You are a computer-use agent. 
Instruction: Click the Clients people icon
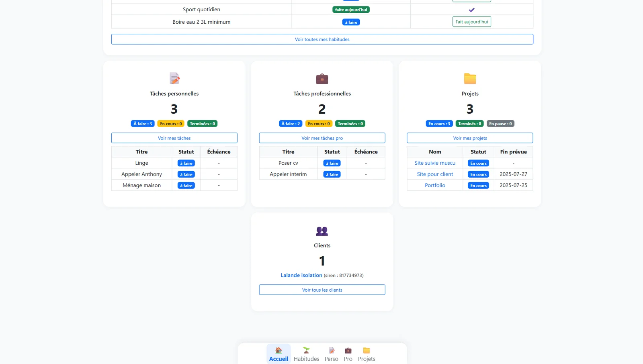(322, 231)
